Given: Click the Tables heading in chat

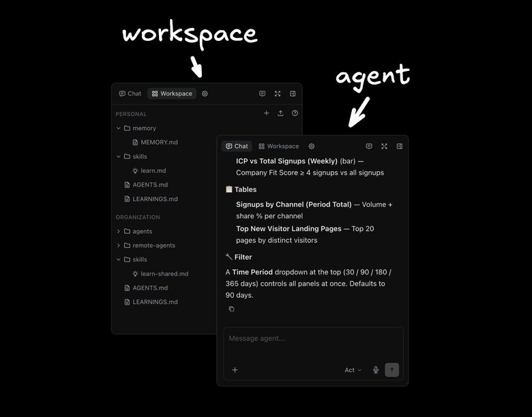Looking at the screenshot, I should (241, 189).
